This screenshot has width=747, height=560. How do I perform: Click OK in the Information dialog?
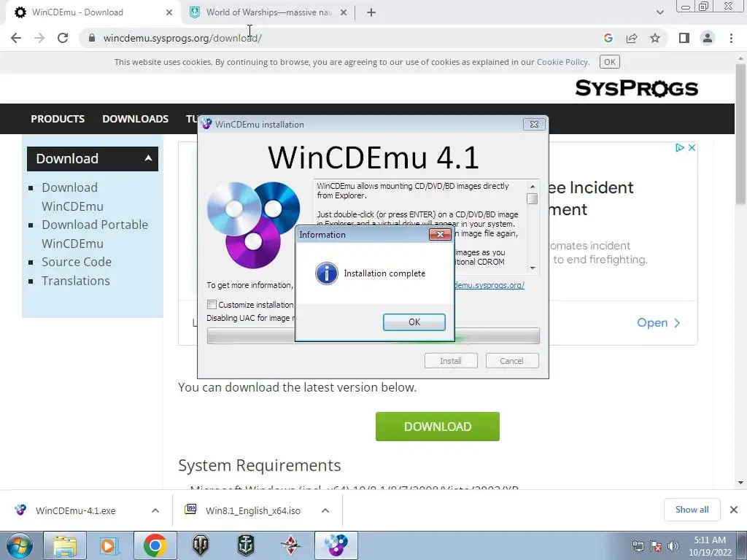click(x=414, y=322)
